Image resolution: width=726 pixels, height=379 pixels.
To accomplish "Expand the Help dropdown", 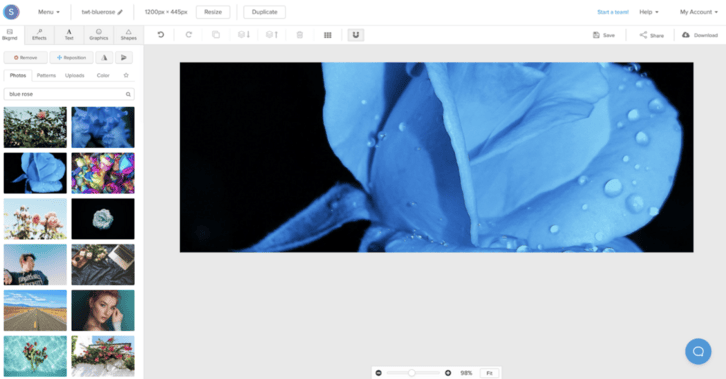I will click(649, 12).
